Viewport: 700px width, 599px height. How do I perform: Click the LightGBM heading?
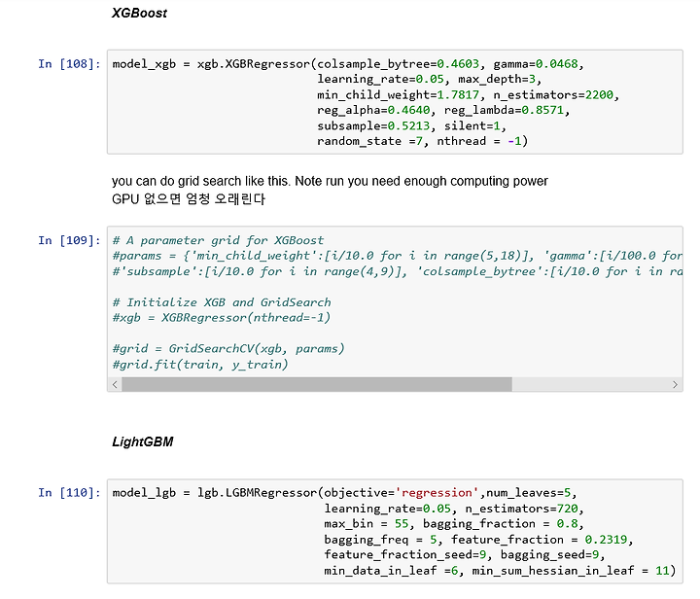tap(142, 441)
